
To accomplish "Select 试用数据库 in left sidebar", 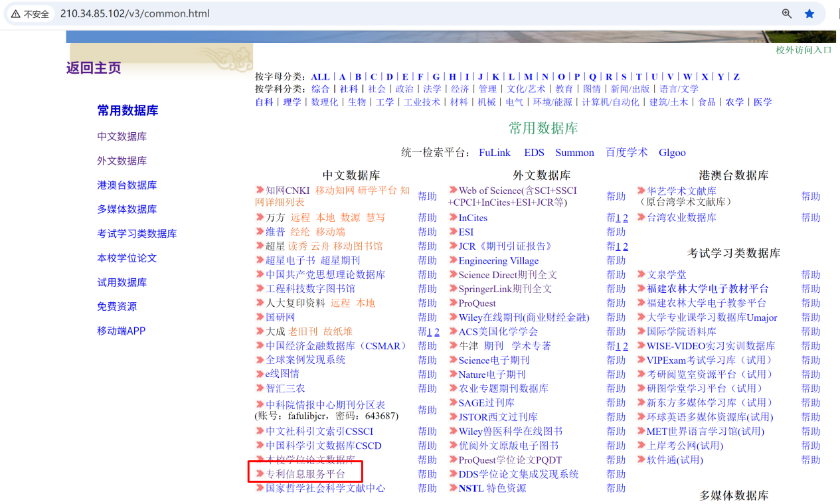I will tap(122, 282).
